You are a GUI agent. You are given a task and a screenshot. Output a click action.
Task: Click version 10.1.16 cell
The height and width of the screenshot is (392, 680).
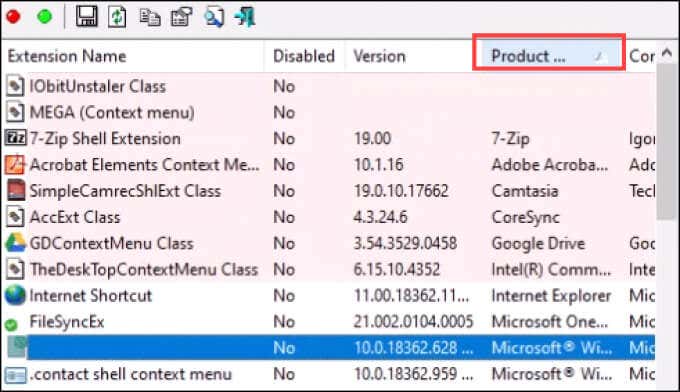point(379,165)
